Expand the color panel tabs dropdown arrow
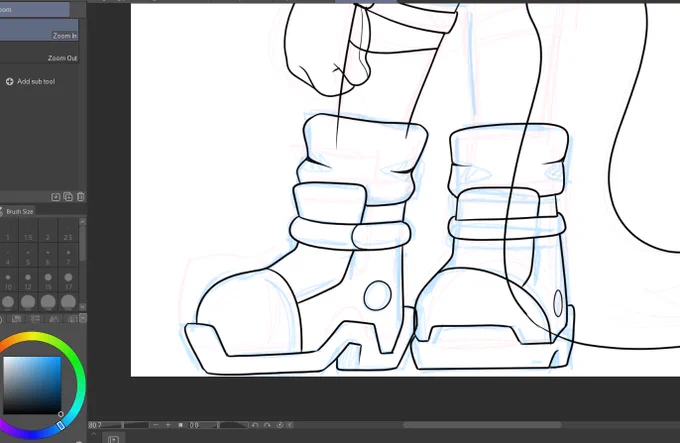The height and width of the screenshot is (443, 680). [x=83, y=318]
